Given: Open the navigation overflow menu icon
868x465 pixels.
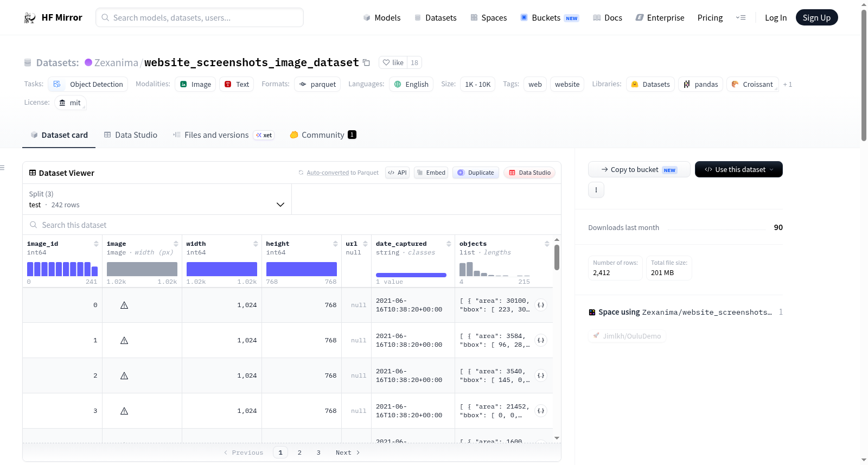Looking at the screenshot, I should 741,18.
